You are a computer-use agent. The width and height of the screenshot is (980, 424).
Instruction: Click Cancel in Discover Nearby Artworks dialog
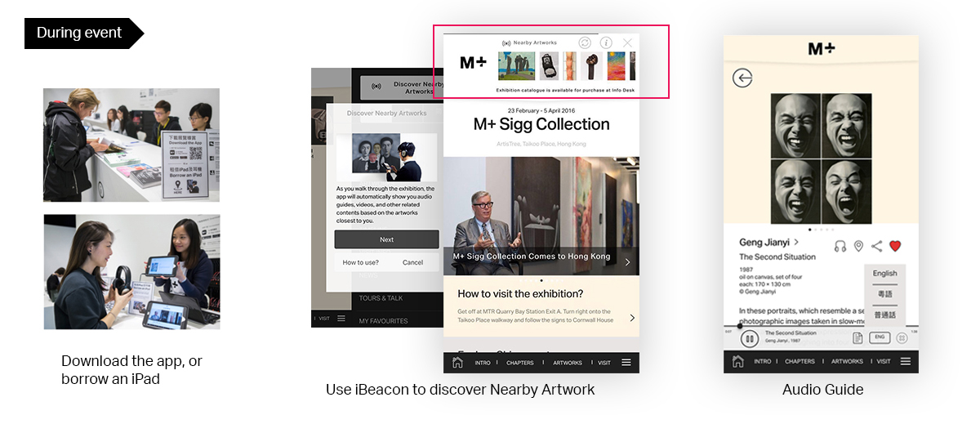click(x=413, y=262)
